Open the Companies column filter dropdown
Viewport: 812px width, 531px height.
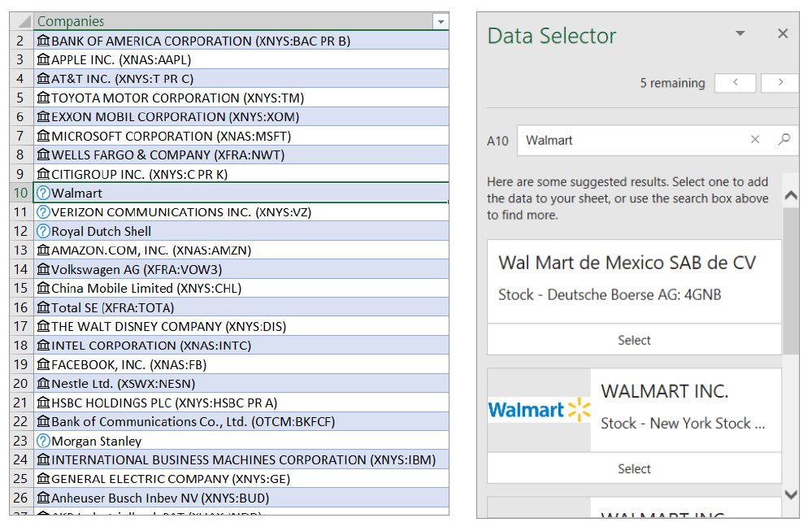pyautogui.click(x=441, y=22)
